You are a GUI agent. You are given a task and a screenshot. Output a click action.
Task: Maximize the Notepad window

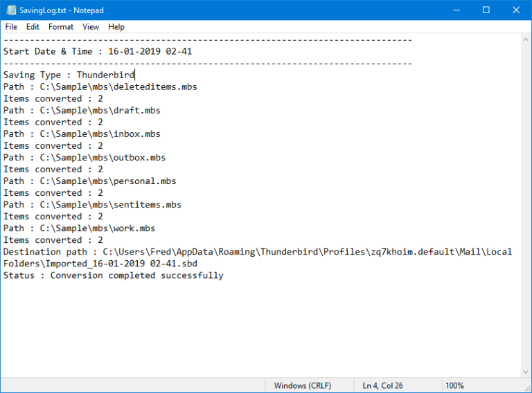coord(486,10)
